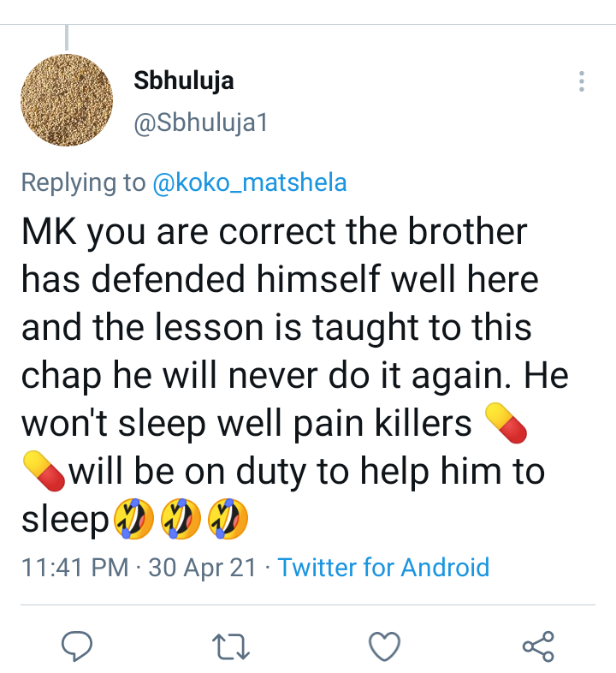Open the three-dot tweet options menu

click(x=581, y=81)
